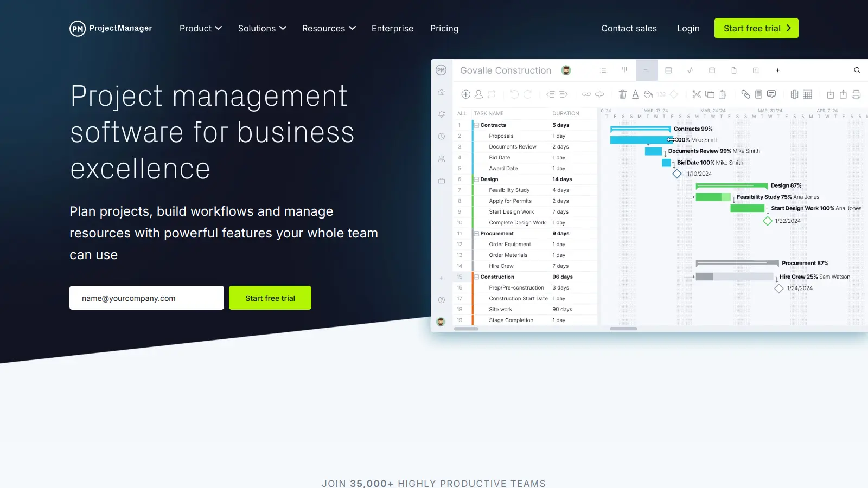Open search in the Govalle Construction project
Viewport: 868px width, 488px height.
[x=857, y=70]
